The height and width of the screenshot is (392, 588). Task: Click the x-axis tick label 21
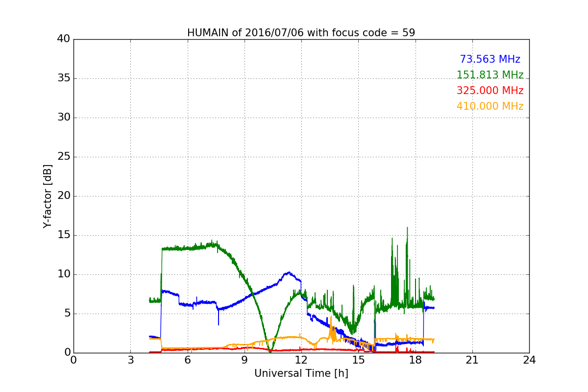(472, 360)
